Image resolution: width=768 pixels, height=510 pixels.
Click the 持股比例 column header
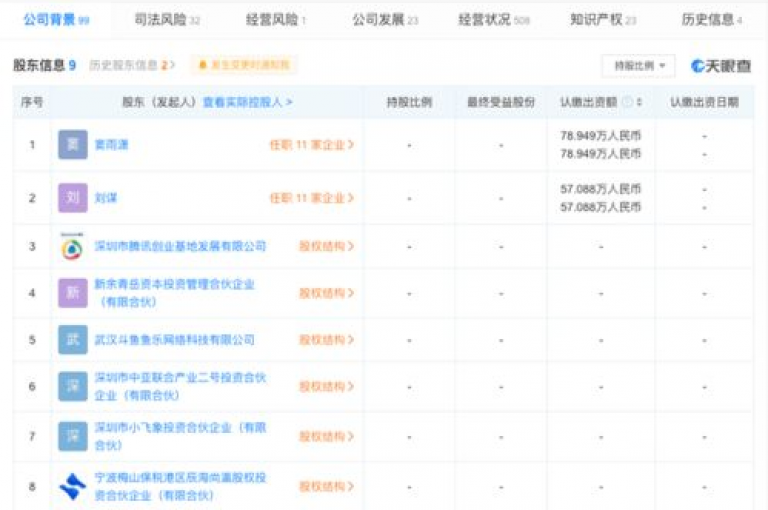pos(409,102)
